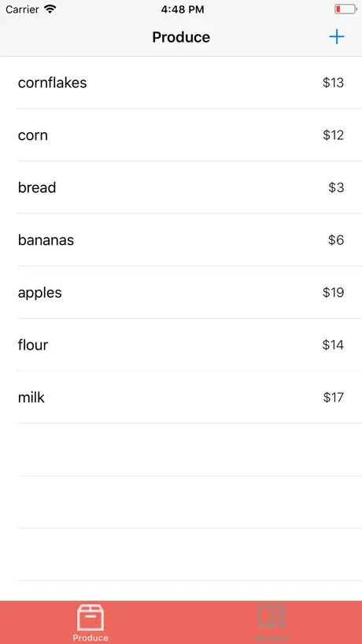Tap the $3 price for bread

click(336, 187)
